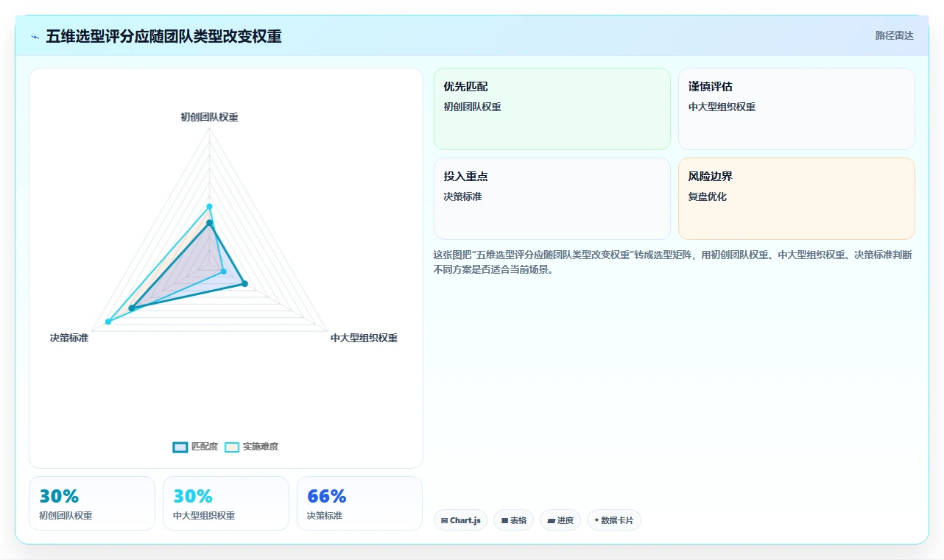Click the 实施难度 data point on 初创团队权重 axis
This screenshot has width=944, height=560.
coord(210,207)
